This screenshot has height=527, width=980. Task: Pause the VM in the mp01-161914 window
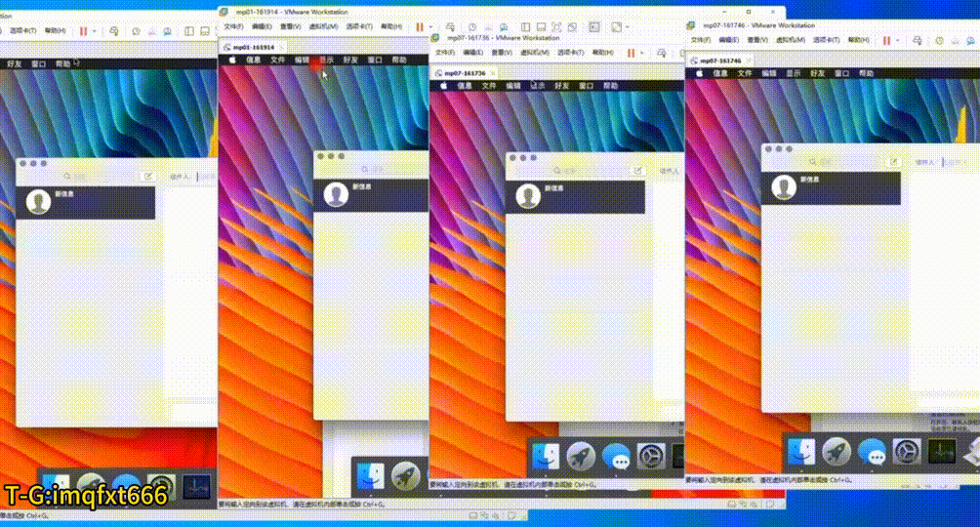[420, 27]
